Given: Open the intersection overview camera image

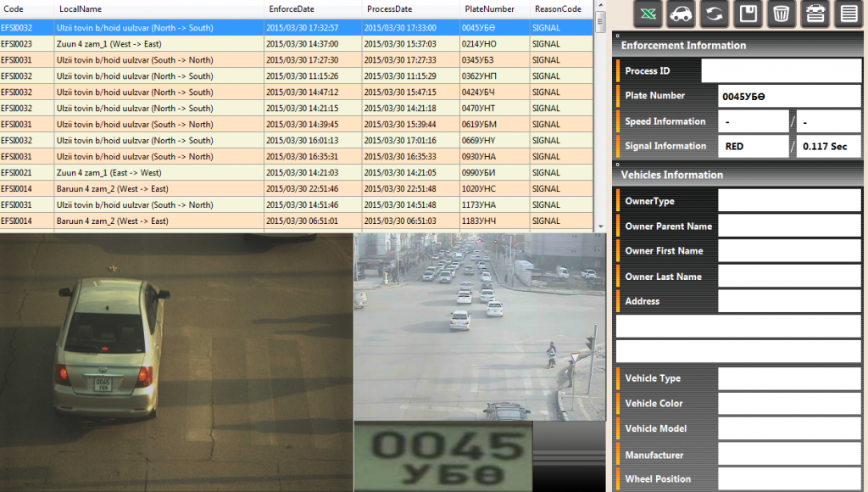Looking at the screenshot, I should [479, 327].
